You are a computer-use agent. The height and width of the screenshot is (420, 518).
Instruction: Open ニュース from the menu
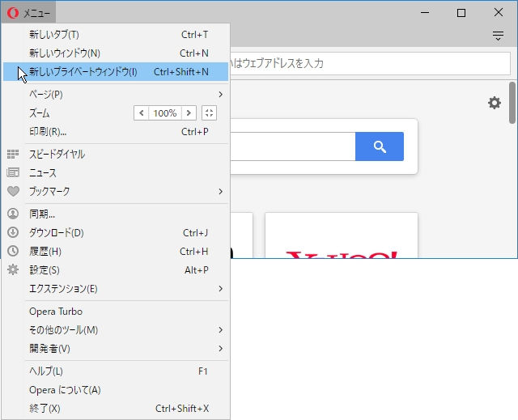pos(116,172)
